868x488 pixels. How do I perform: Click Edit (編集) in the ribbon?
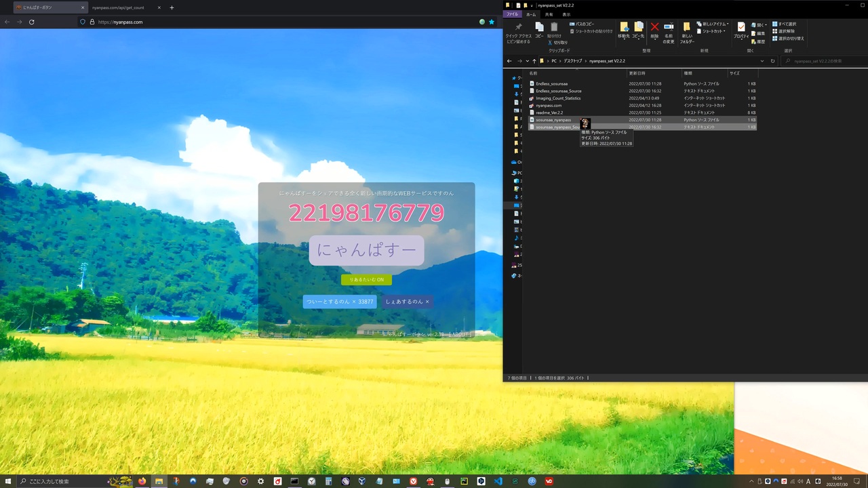tap(758, 33)
